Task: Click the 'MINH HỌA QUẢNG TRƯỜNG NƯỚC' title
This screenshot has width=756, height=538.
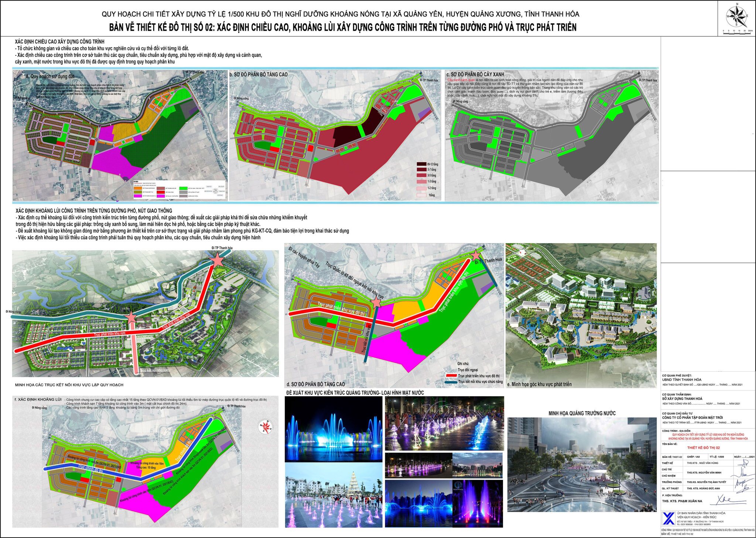Action: 582,413
